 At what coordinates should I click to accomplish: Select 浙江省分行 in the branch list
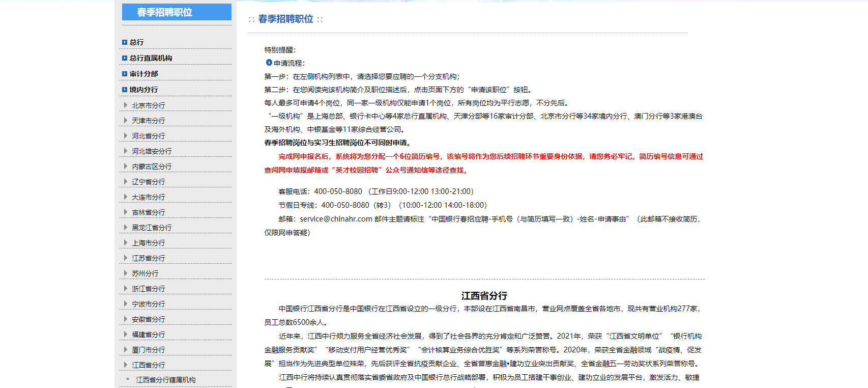point(149,289)
